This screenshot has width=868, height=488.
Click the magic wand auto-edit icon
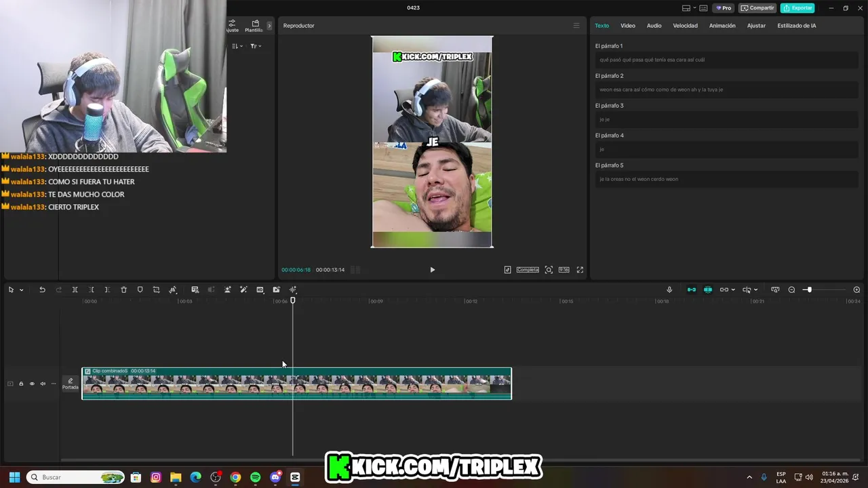coord(243,289)
